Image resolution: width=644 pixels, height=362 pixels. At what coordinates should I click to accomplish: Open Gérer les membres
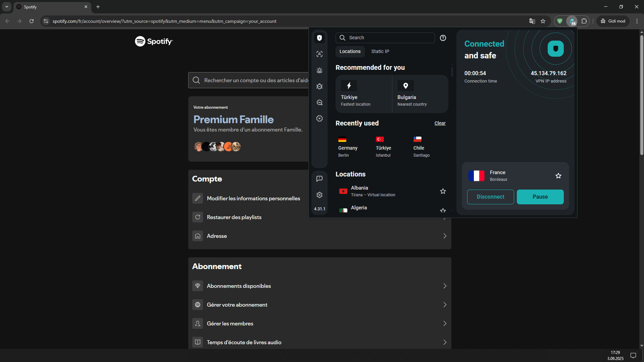point(319,323)
